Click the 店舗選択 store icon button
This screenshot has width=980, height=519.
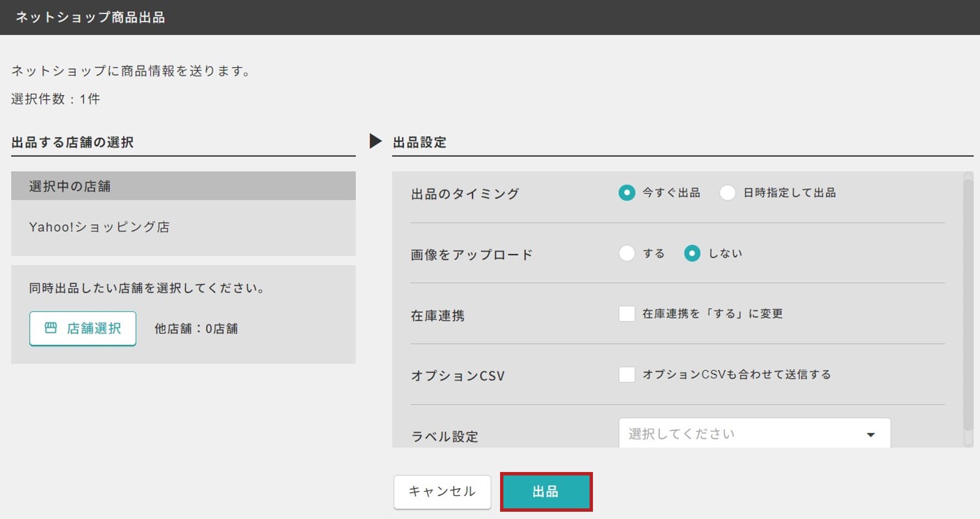pyautogui.click(x=83, y=329)
